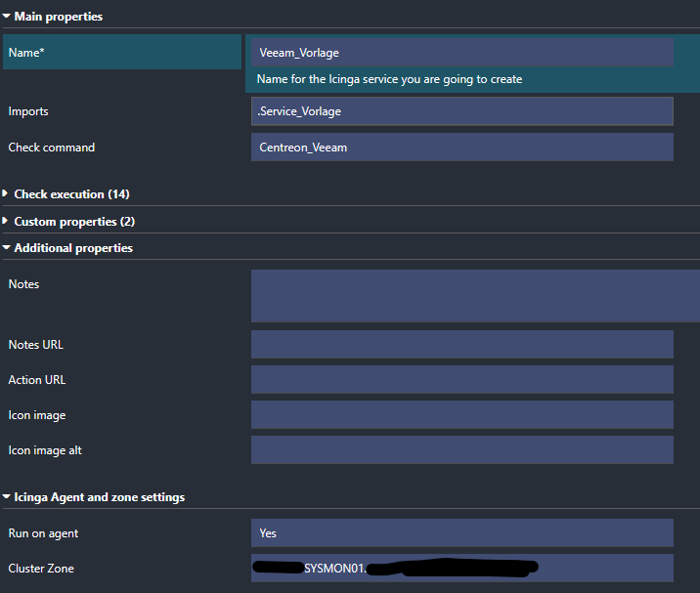Click the Name field description hint text
This screenshot has width=700, height=593.
click(x=389, y=79)
